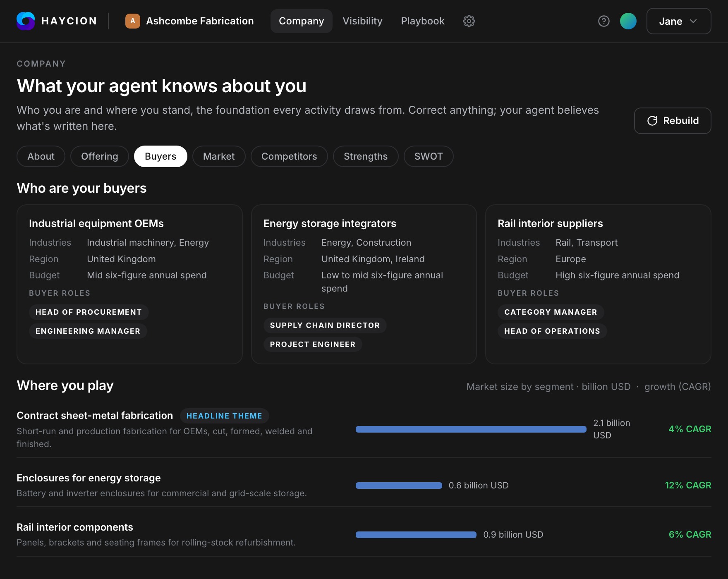Click the Rail interior components heading
This screenshot has height=579, width=728.
coord(75,527)
